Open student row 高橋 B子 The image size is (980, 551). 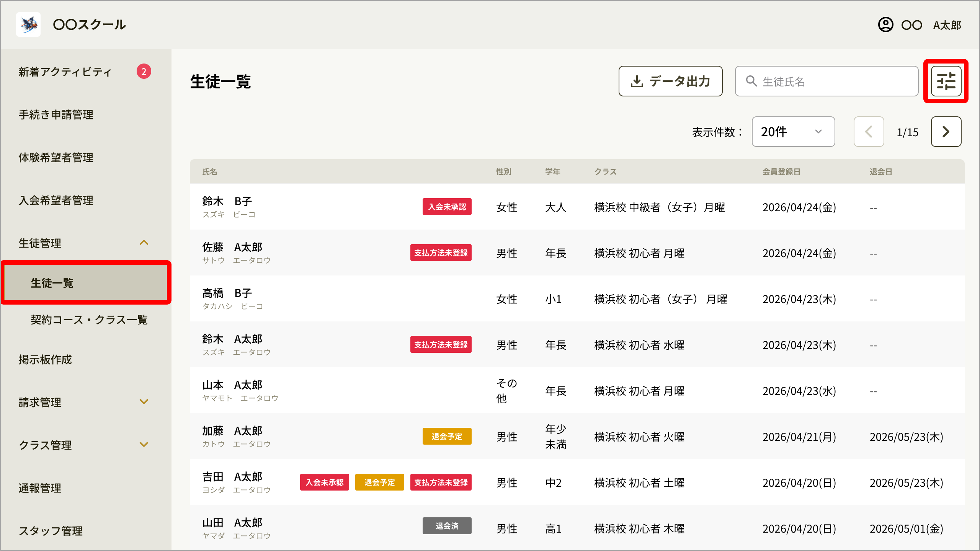pyautogui.click(x=577, y=298)
